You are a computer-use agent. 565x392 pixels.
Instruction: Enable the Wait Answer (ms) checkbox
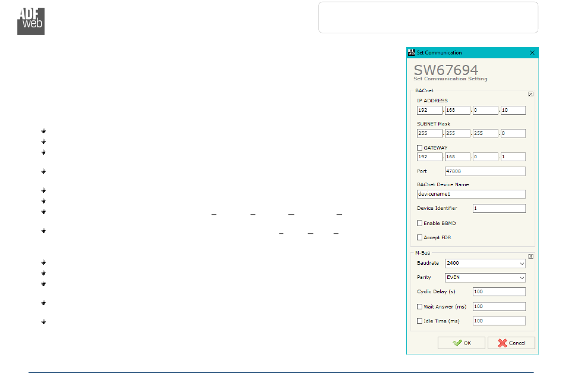[x=419, y=306]
